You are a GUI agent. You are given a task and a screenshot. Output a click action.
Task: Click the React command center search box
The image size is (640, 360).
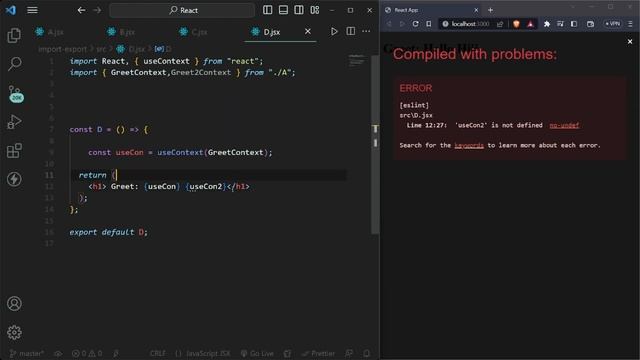pos(182,10)
